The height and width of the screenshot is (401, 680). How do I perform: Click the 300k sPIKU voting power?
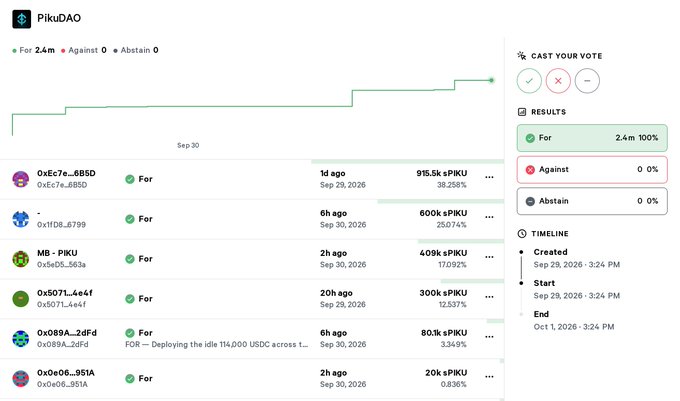(x=443, y=293)
